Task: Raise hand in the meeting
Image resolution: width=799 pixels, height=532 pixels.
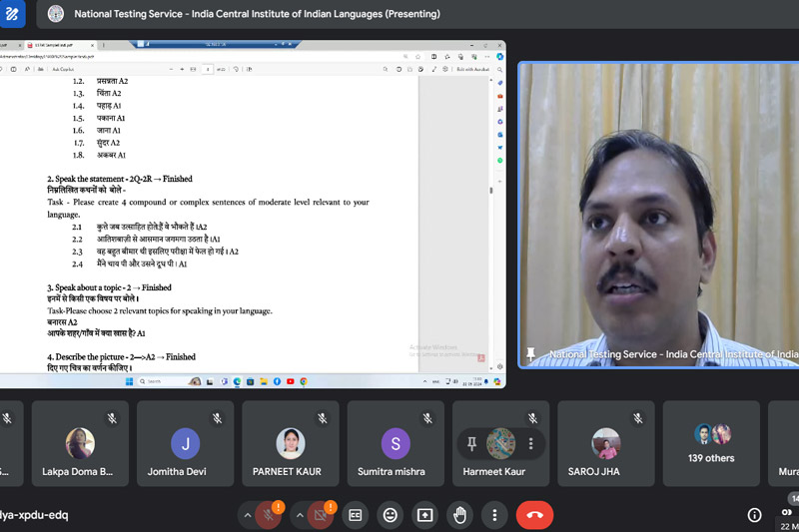Action: tap(459, 515)
